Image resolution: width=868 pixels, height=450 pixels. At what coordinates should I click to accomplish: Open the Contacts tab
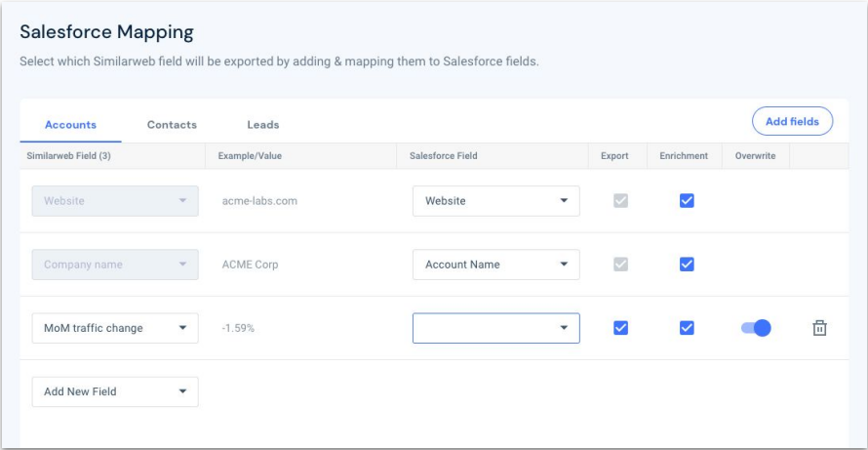click(x=172, y=125)
